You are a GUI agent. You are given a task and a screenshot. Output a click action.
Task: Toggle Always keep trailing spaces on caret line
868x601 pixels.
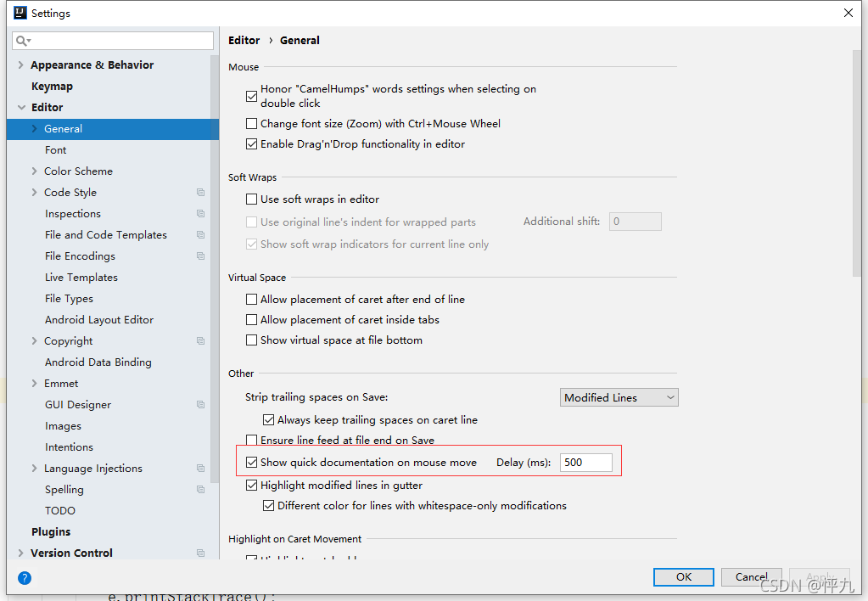[x=268, y=420]
